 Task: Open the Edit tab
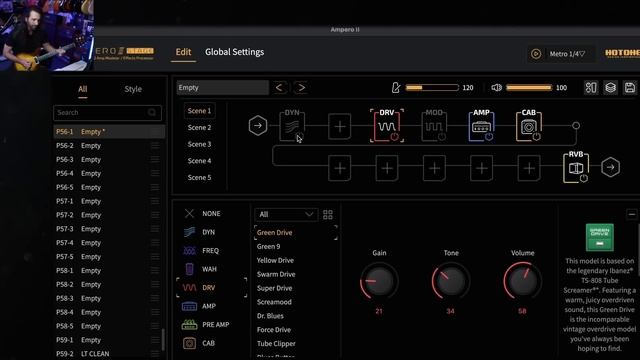pyautogui.click(x=183, y=52)
